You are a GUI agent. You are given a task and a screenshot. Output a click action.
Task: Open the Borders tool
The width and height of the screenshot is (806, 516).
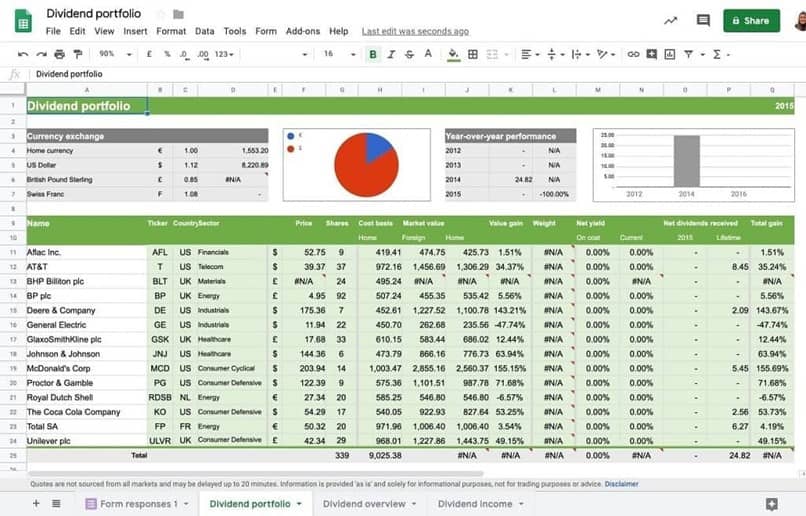click(473, 54)
